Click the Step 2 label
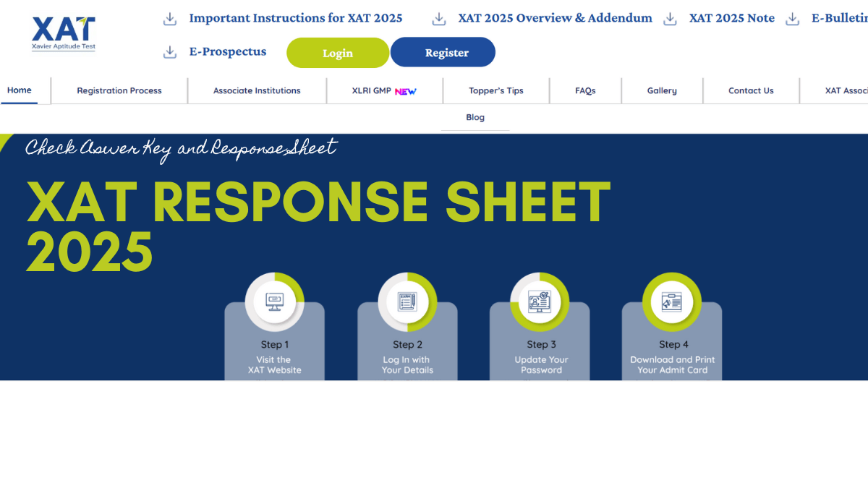 pyautogui.click(x=407, y=345)
